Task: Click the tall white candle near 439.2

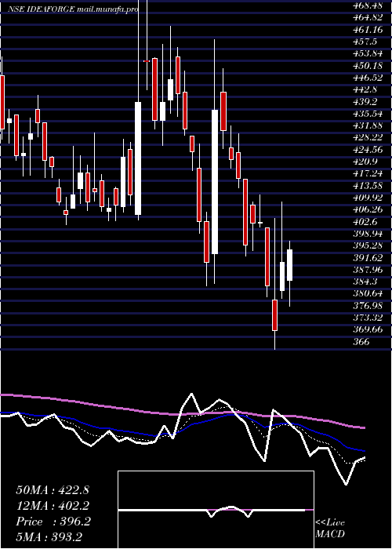Action: [138, 158]
